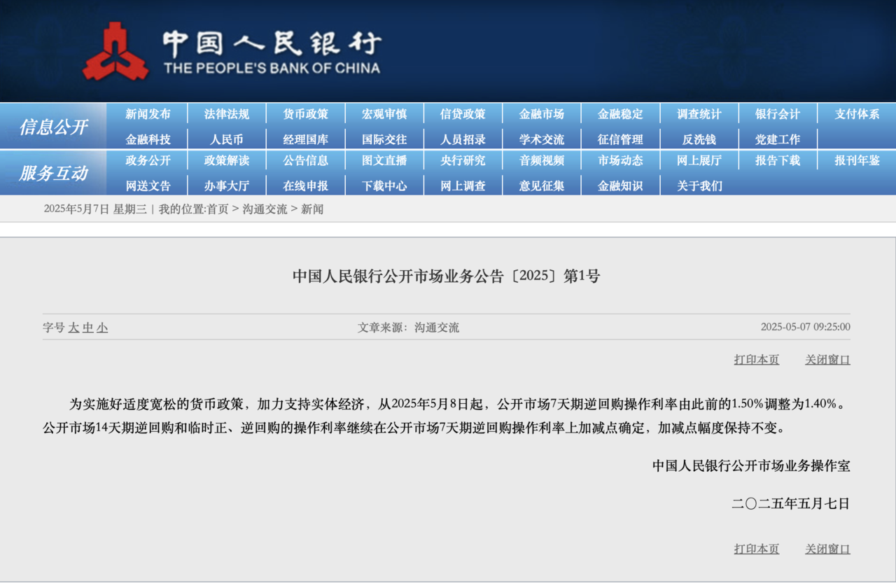This screenshot has height=588, width=896.
Task: Go to 政策解读 page
Action: pos(227,160)
